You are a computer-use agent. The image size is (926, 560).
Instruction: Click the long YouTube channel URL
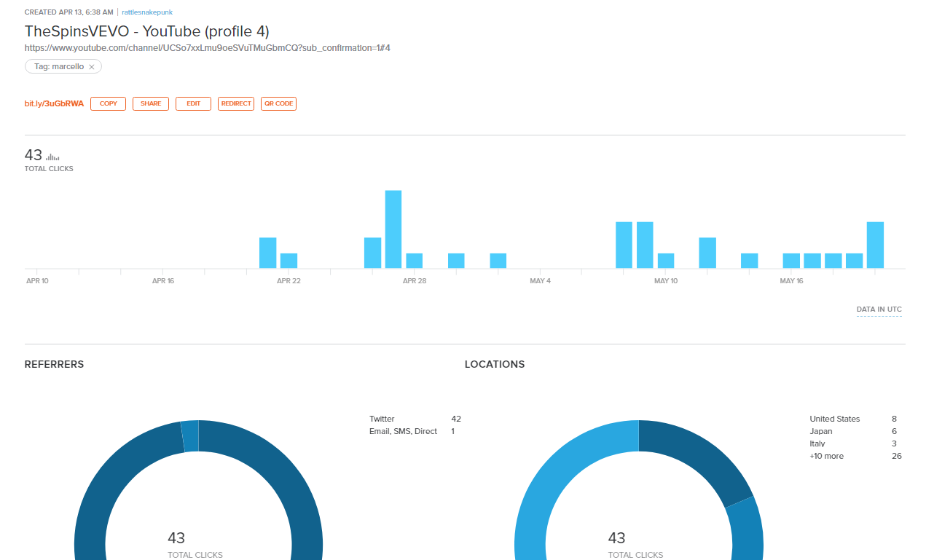208,48
